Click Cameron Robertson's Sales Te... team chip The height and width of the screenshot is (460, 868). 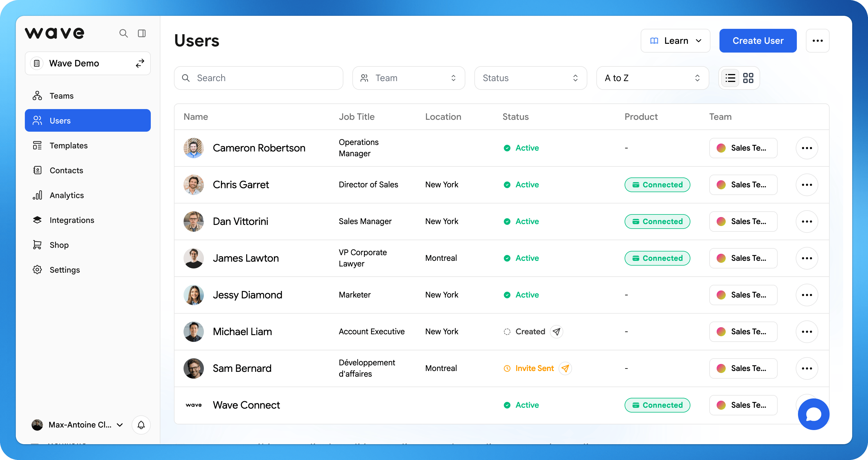point(743,148)
